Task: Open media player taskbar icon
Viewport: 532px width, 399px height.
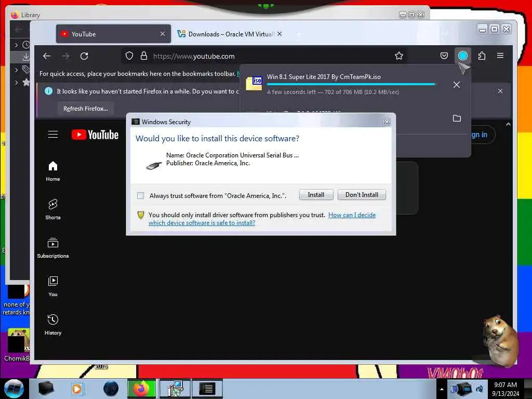Action: 77,389
